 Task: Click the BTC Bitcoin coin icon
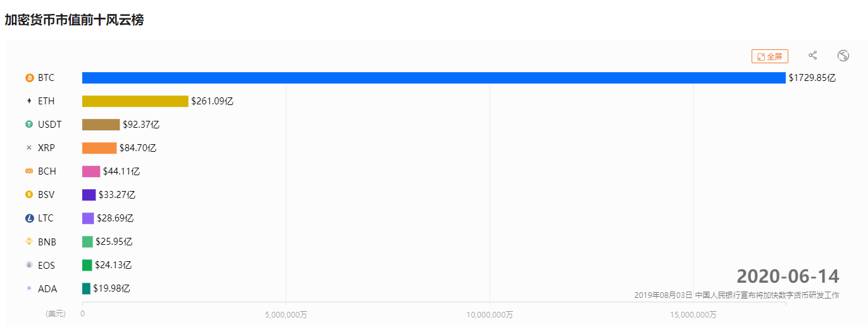pos(29,78)
